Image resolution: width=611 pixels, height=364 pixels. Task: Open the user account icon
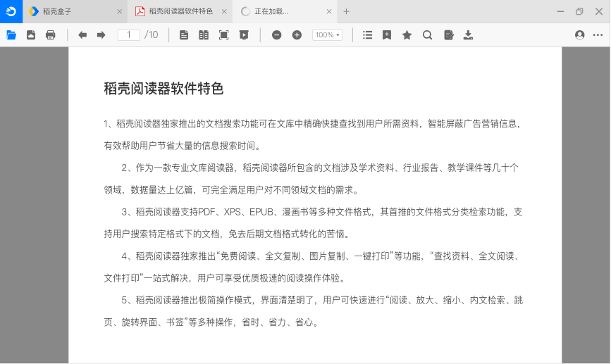pyautogui.click(x=579, y=35)
